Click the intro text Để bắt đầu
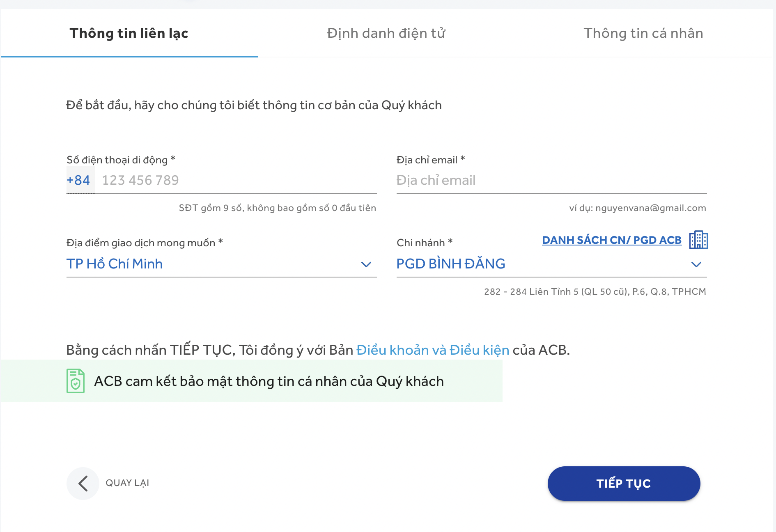 click(x=254, y=105)
